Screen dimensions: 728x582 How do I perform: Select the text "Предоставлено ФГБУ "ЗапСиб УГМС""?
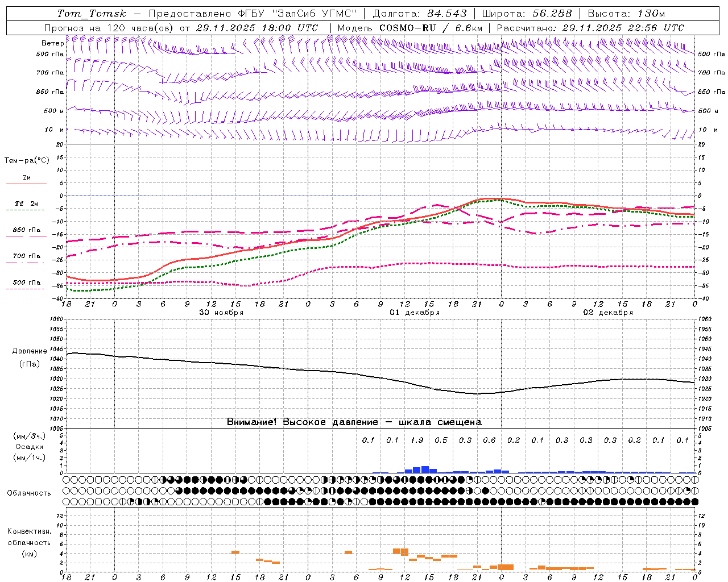252,14
